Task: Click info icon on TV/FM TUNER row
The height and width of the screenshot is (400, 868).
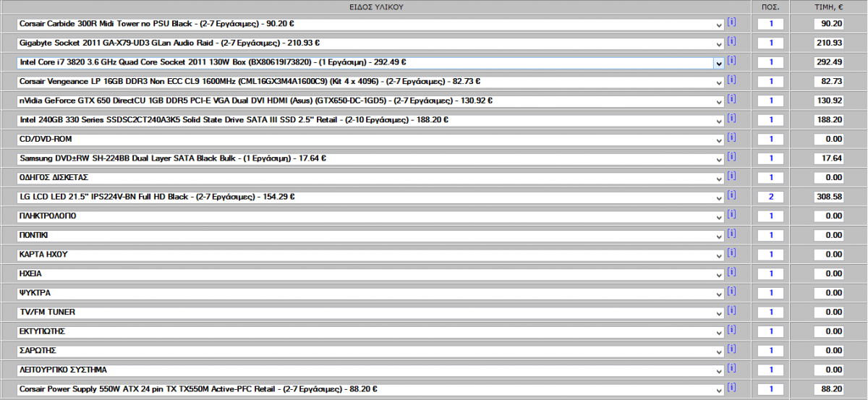Action: pyautogui.click(x=731, y=310)
